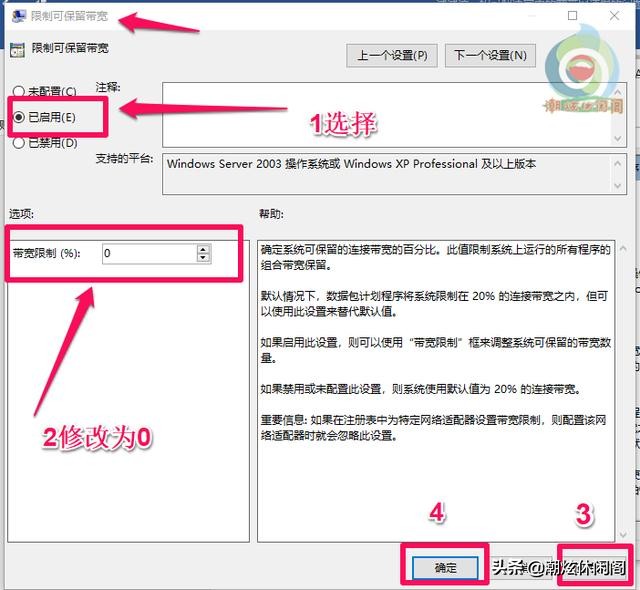Screen dimensions: 640x590
Task: Go to previous setting 上一个设置(P)
Action: click(x=392, y=55)
